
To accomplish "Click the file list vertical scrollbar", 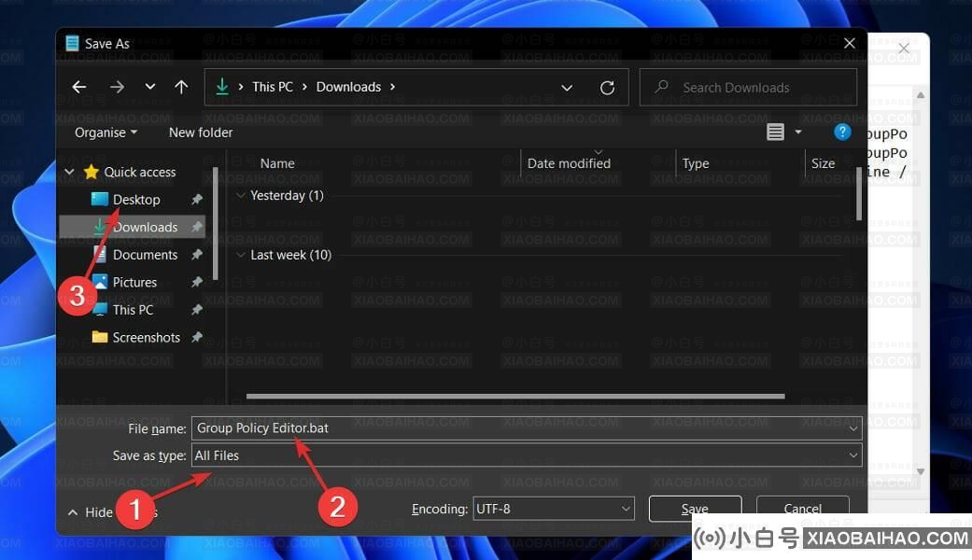I will coord(859,193).
